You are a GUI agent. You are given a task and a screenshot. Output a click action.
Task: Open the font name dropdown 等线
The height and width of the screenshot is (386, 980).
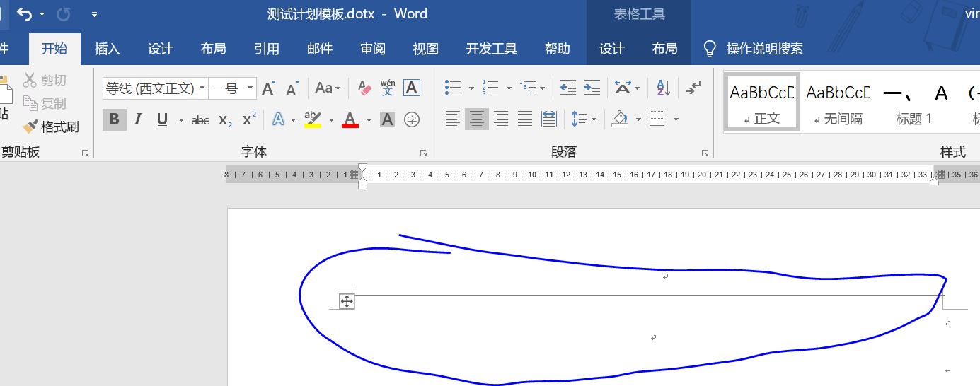click(x=202, y=88)
